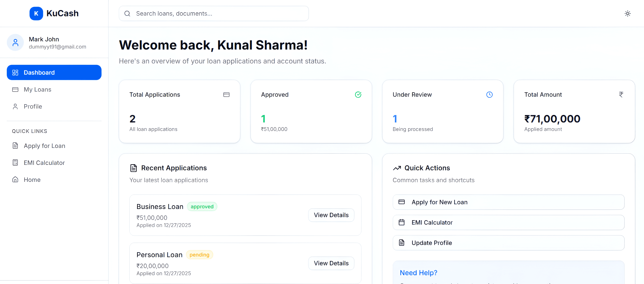Click the Mark John user avatar
Image resolution: width=644 pixels, height=284 pixels.
[x=15, y=42]
